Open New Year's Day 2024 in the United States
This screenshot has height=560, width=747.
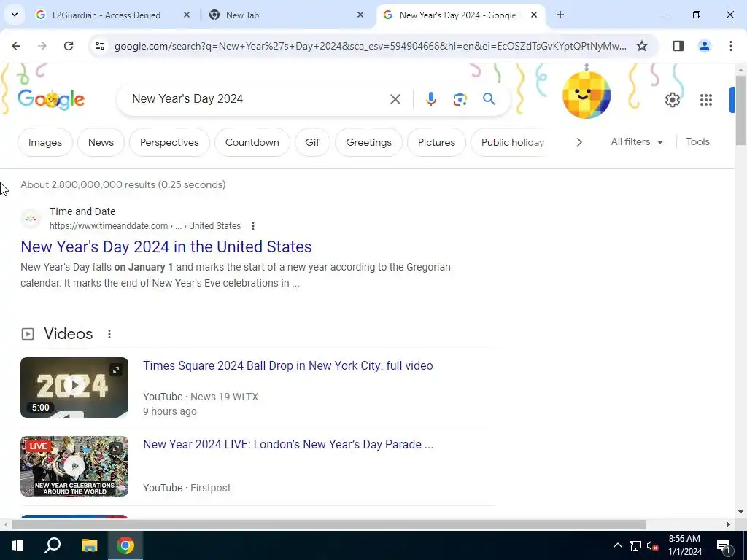[166, 246]
